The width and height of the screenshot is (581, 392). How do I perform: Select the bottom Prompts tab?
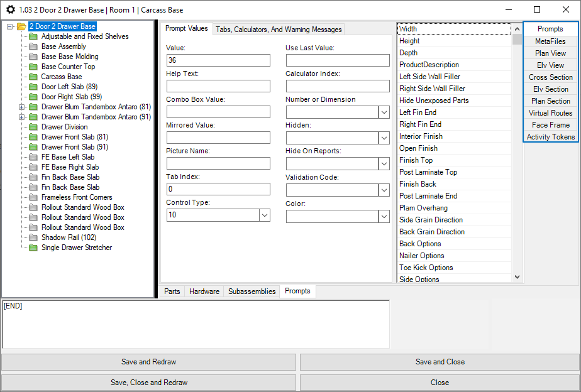[297, 291]
